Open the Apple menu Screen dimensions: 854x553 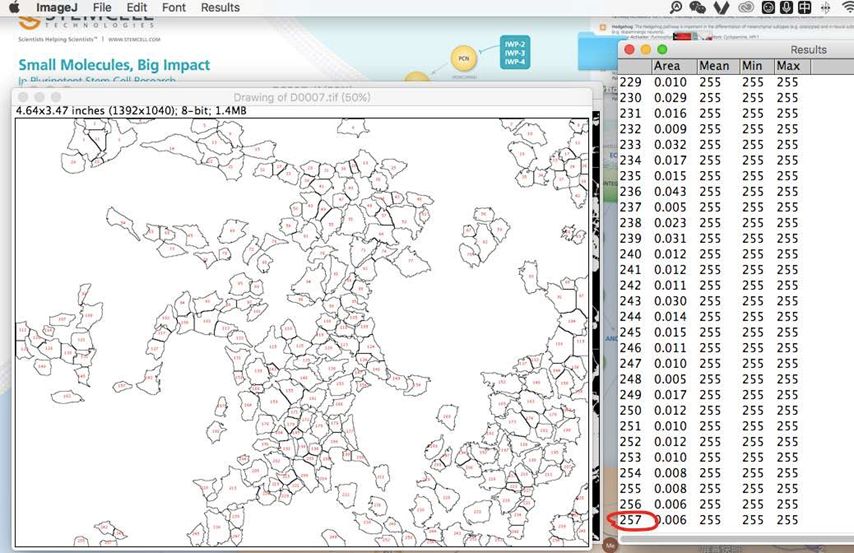coord(15,7)
